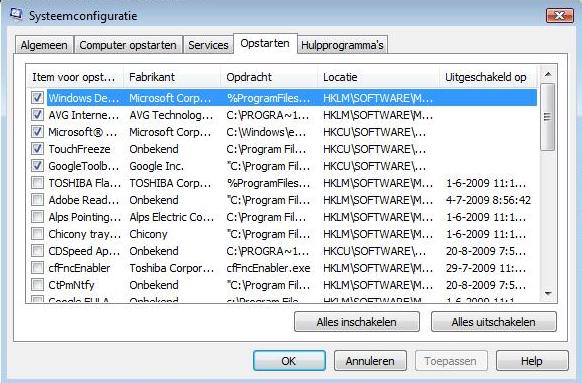Select the Opstarten tab
Screen dimensions: 582x383
point(265,43)
